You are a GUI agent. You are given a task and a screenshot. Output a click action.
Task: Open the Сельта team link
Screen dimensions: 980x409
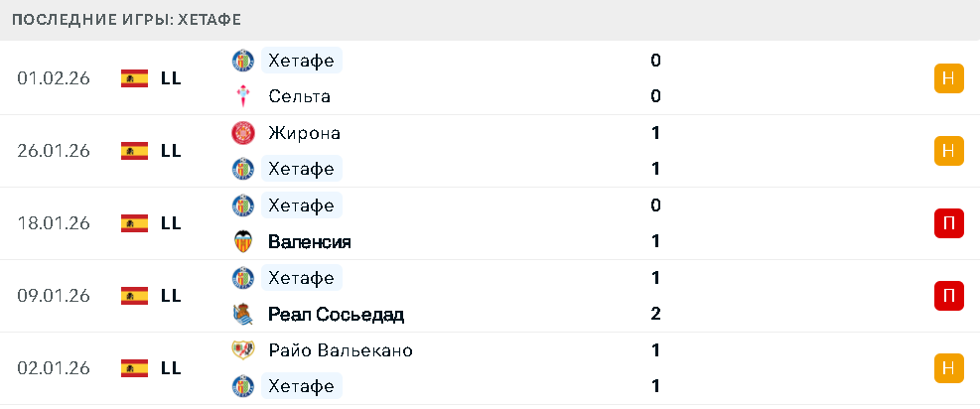point(299,96)
